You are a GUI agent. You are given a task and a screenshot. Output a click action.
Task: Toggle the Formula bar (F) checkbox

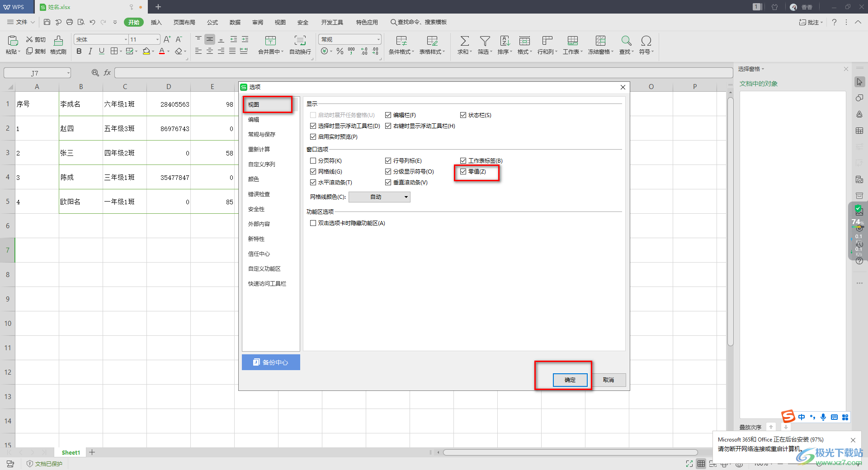point(388,115)
